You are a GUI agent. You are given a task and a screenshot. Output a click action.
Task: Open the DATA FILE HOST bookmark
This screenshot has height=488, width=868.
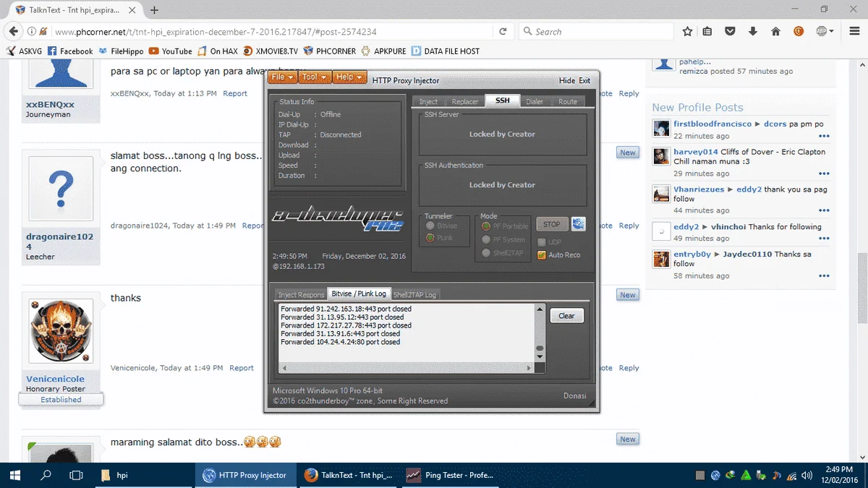coord(446,51)
